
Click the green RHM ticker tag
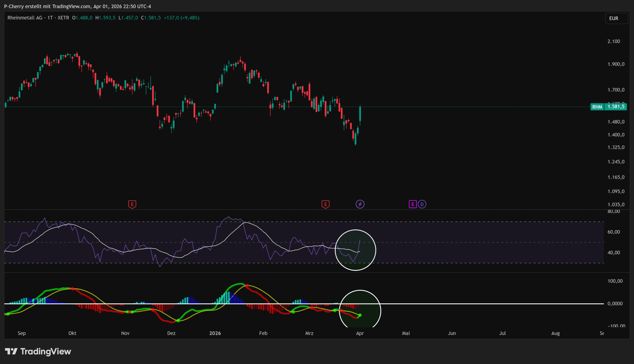point(597,107)
